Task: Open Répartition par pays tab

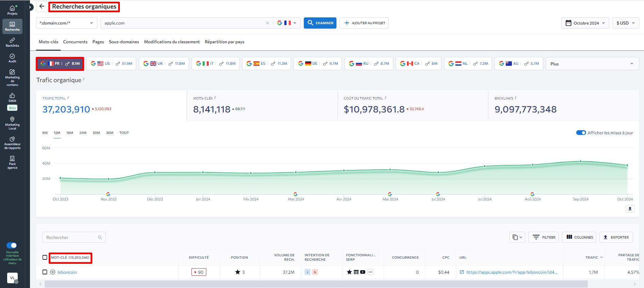Action: click(x=224, y=42)
